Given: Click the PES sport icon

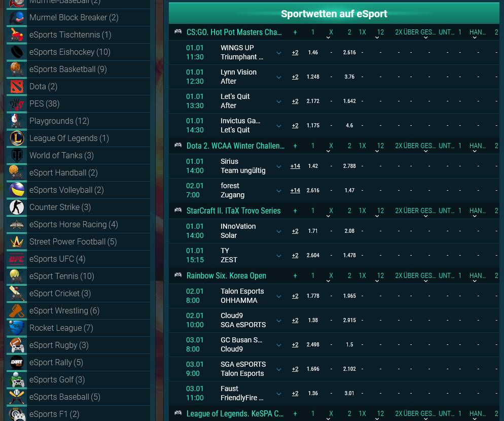Looking at the screenshot, I should tap(17, 103).
